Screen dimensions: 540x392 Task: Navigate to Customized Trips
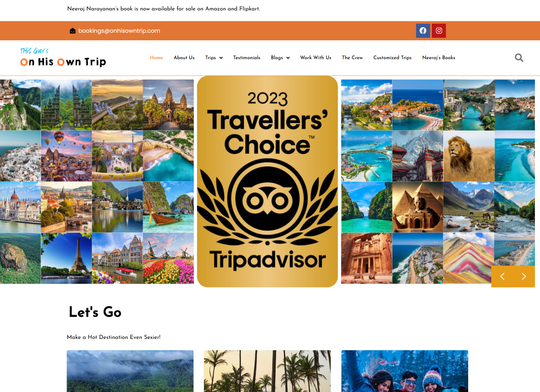(392, 57)
